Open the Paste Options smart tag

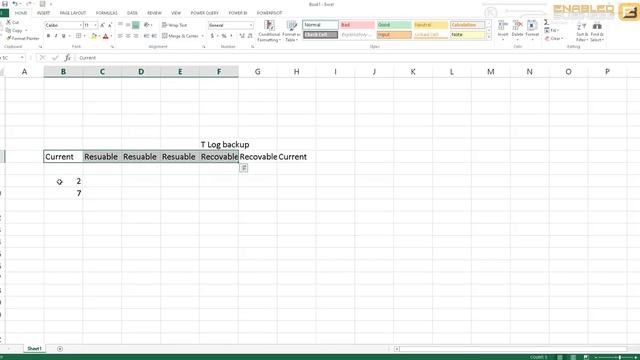click(x=244, y=168)
